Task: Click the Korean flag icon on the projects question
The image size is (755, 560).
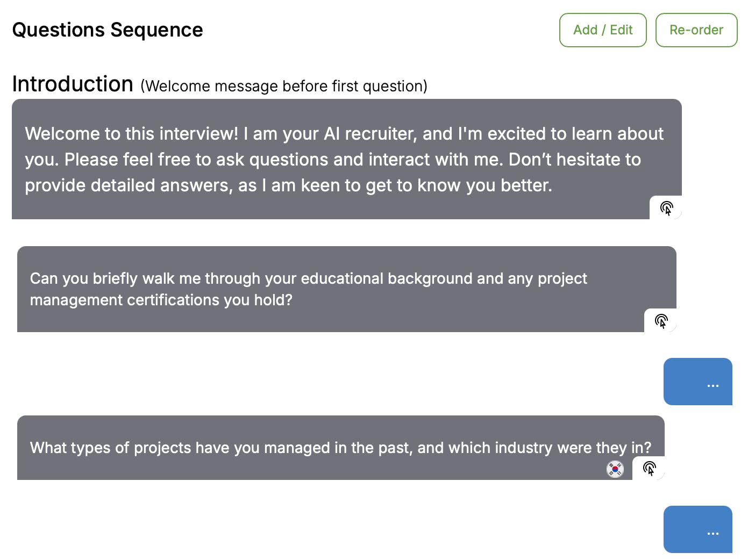Action: [x=615, y=469]
